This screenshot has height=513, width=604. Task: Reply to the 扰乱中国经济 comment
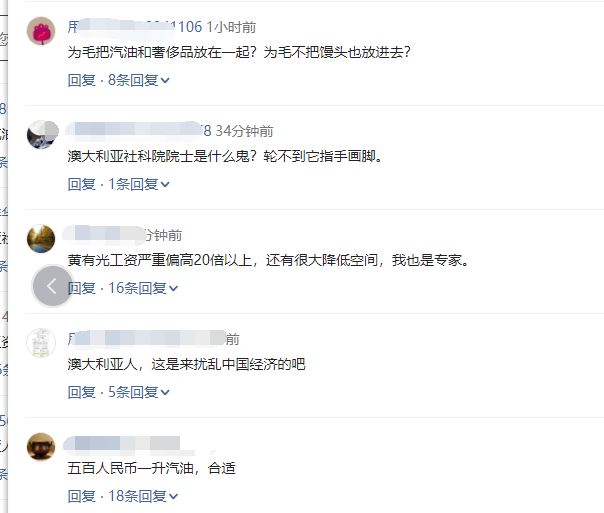click(x=82, y=392)
